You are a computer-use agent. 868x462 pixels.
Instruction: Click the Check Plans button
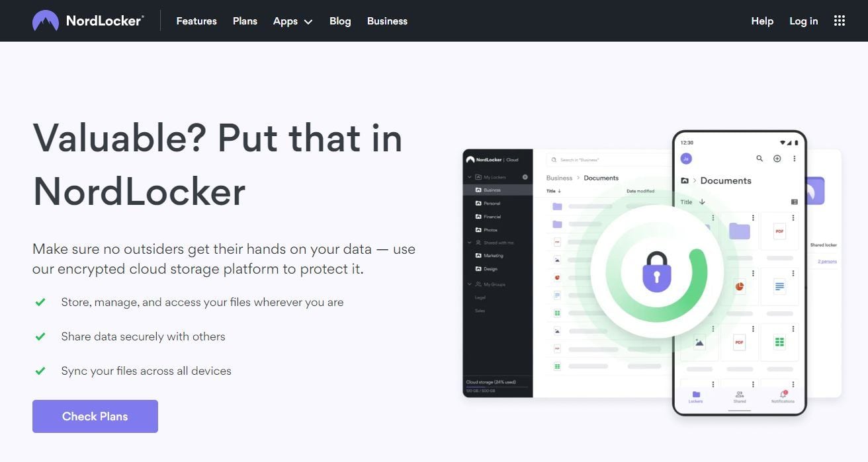[x=95, y=416]
